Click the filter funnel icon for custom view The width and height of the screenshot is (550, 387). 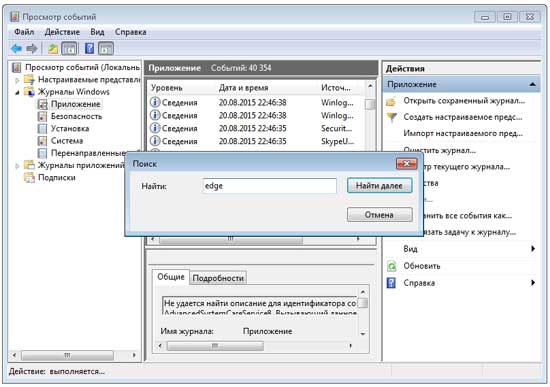tap(391, 117)
